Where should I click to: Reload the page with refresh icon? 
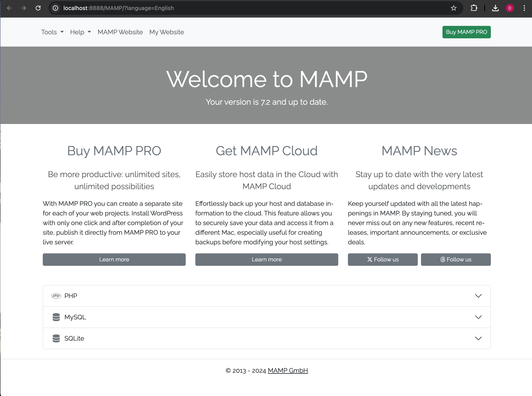(38, 8)
